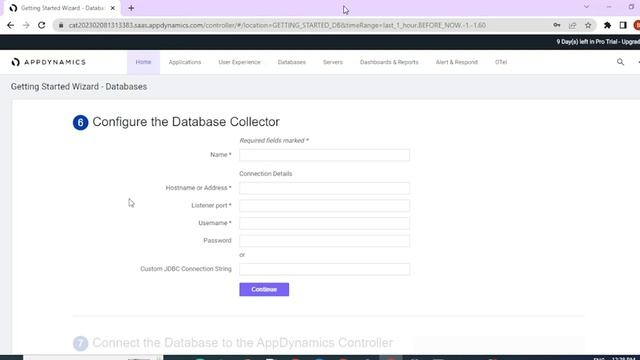640x360 pixels.
Task: Open the Databases nav tab
Action: tap(291, 62)
